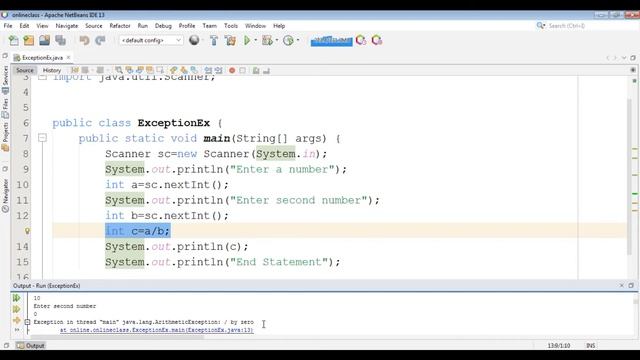Open the default config dropdown
640x360 pixels.
point(151,40)
